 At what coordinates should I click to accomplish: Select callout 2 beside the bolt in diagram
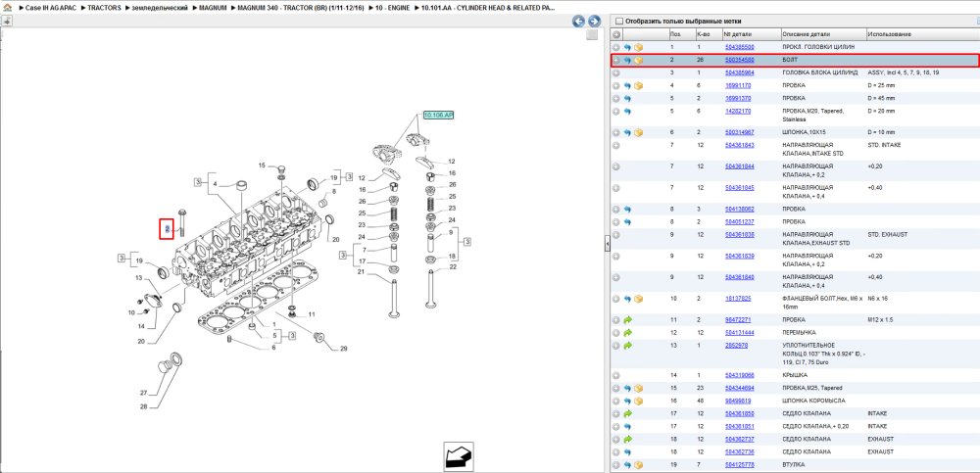point(167,230)
